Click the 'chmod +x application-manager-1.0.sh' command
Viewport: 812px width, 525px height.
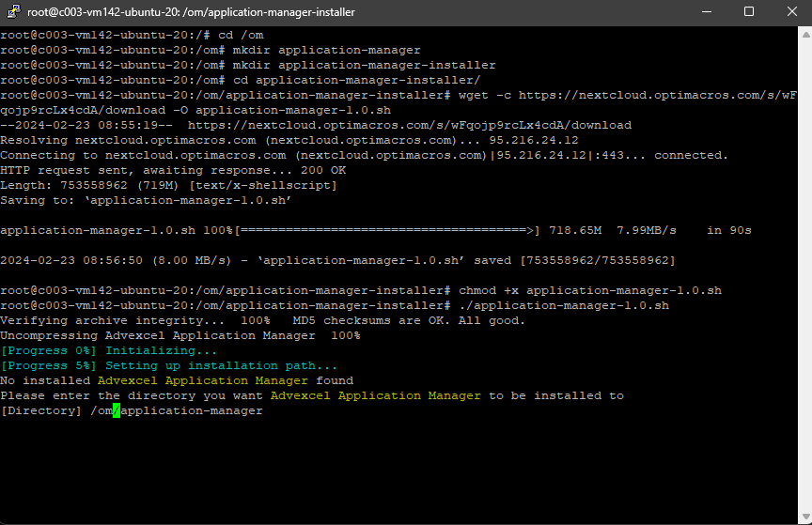coord(590,290)
